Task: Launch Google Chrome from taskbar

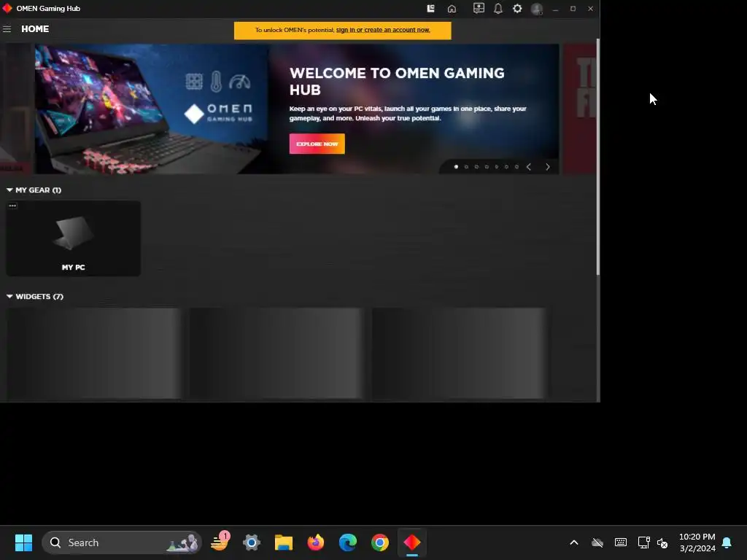Action: [379, 542]
